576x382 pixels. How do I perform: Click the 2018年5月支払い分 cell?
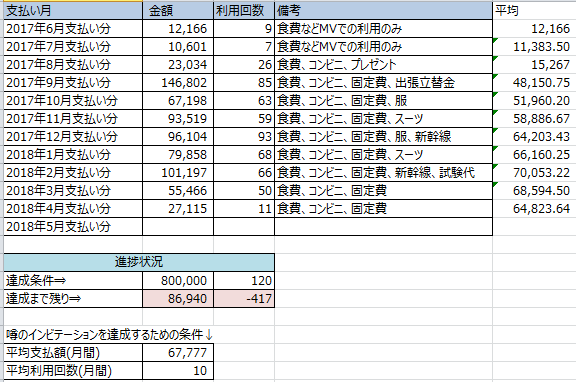click(73, 227)
